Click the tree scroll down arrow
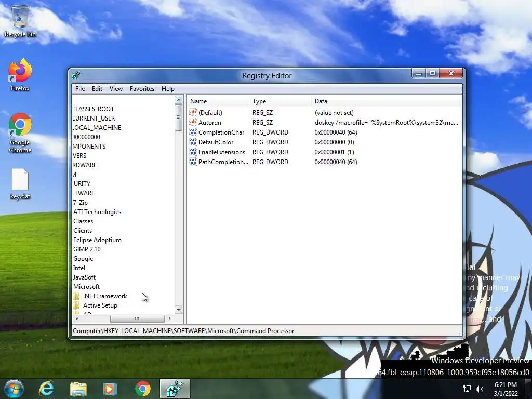532x399 pixels. tap(179, 310)
